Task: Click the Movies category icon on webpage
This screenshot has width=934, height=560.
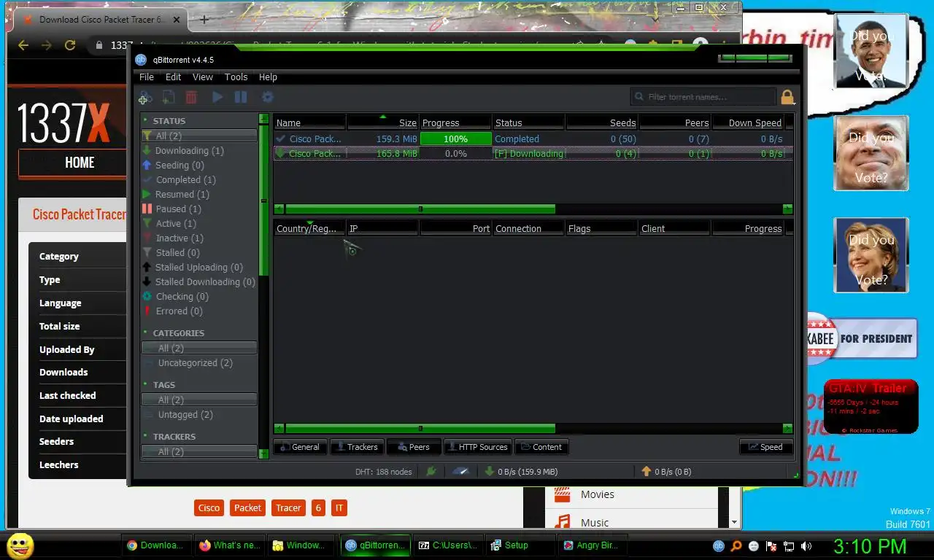Action: (x=562, y=494)
